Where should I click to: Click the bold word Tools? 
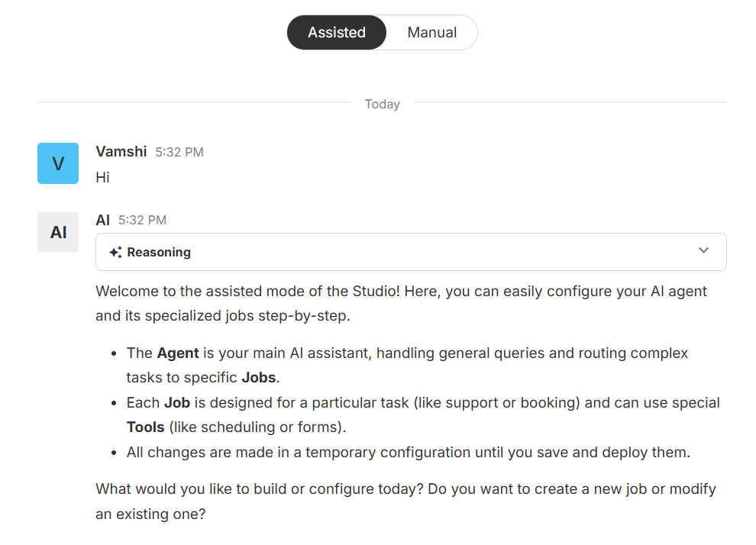146,427
